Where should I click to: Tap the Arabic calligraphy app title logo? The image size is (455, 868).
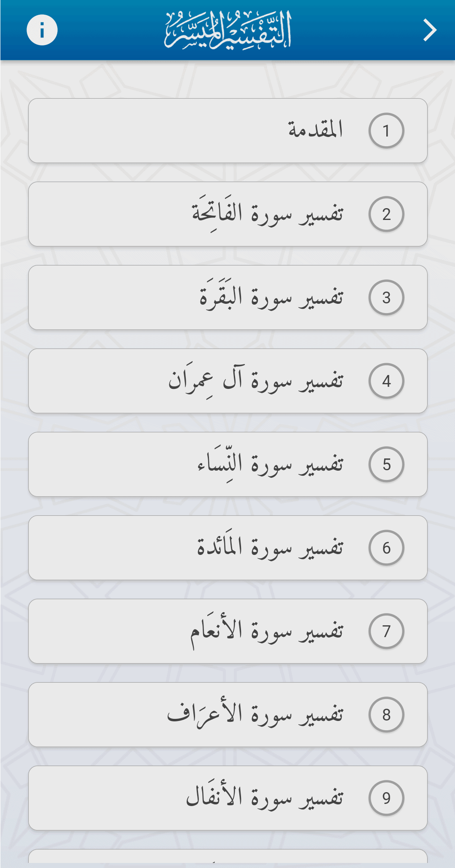(x=228, y=30)
